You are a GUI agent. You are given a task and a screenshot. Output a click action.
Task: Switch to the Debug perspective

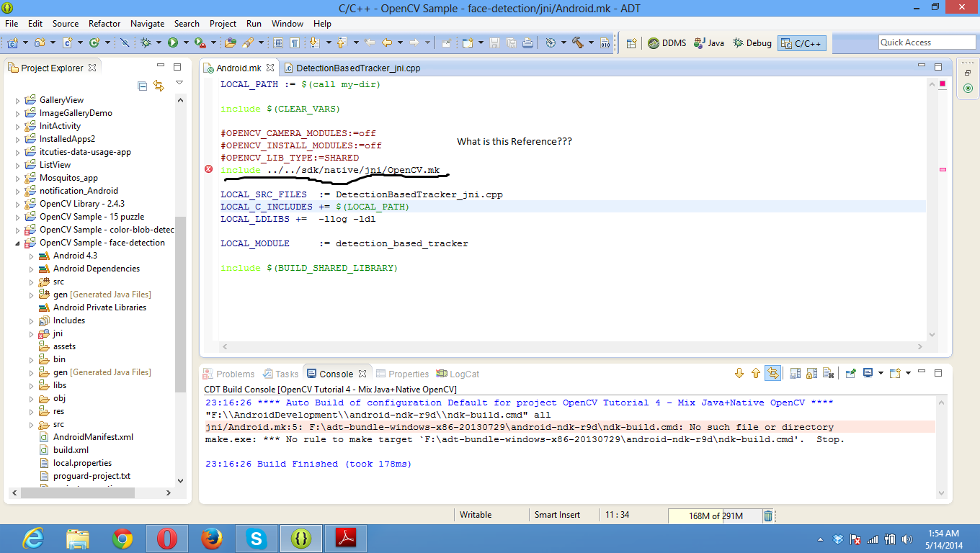click(x=752, y=43)
